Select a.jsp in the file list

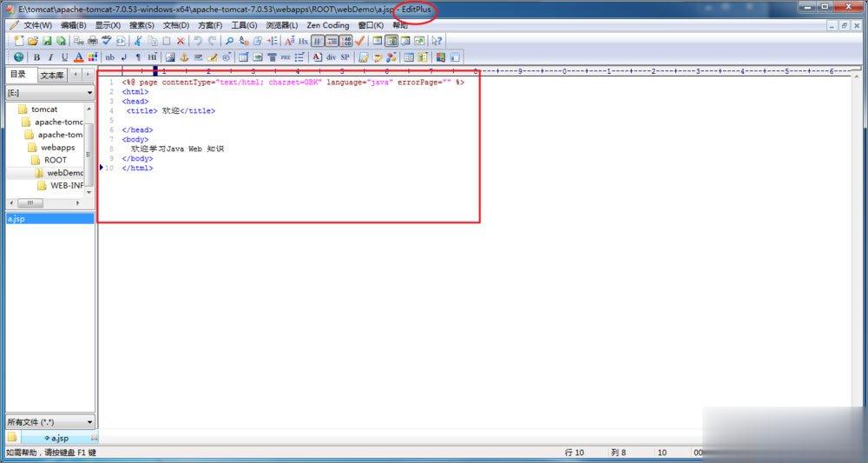(16, 219)
